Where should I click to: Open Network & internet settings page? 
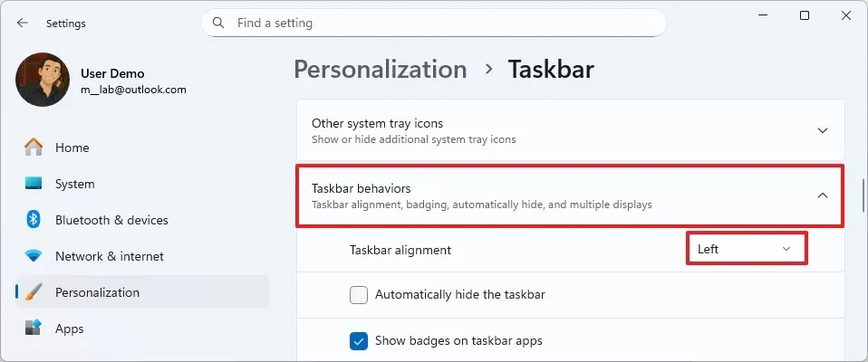[110, 256]
